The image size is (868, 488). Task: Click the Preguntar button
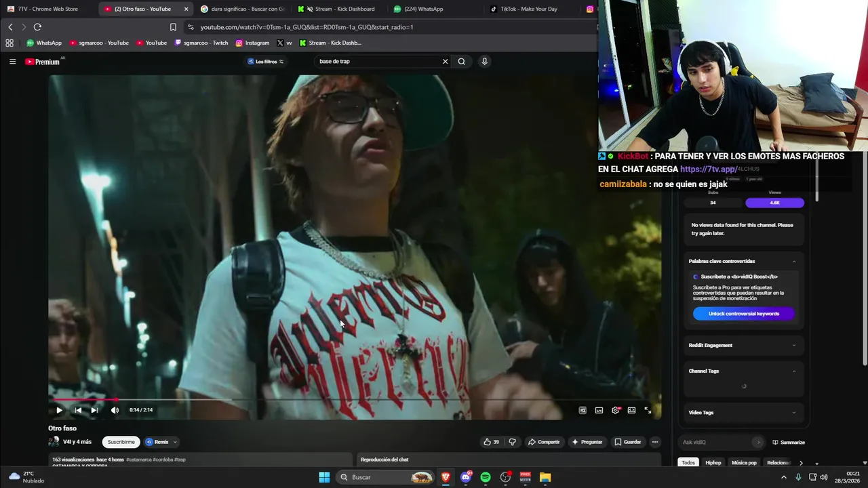point(587,442)
